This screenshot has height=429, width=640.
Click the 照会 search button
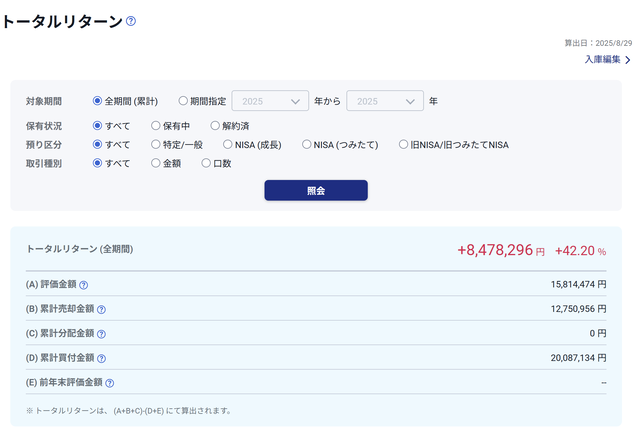click(316, 190)
